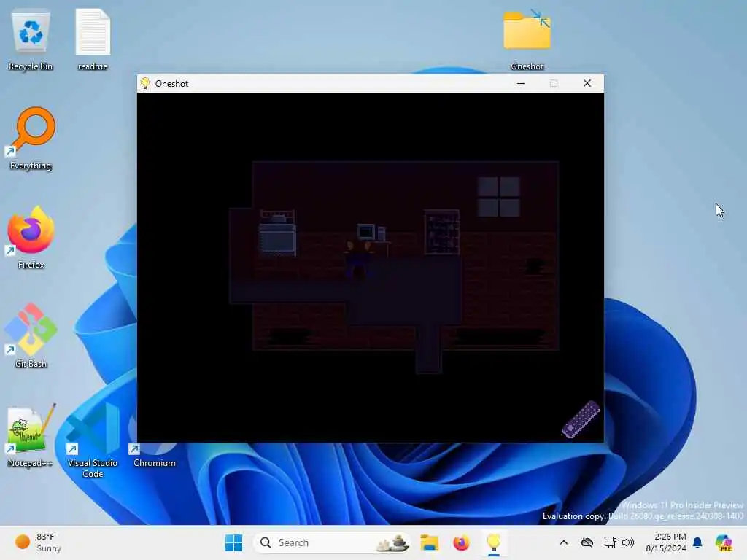Image resolution: width=747 pixels, height=560 pixels.
Task: Minimize the Oneshot window
Action: (521, 83)
